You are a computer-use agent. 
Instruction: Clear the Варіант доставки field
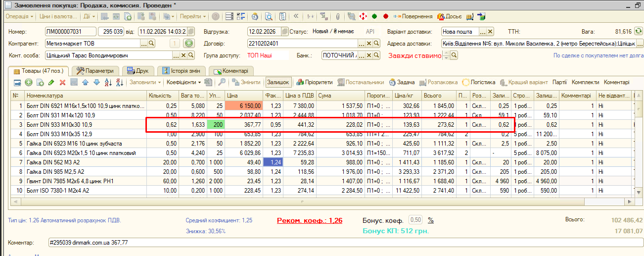coord(490,31)
